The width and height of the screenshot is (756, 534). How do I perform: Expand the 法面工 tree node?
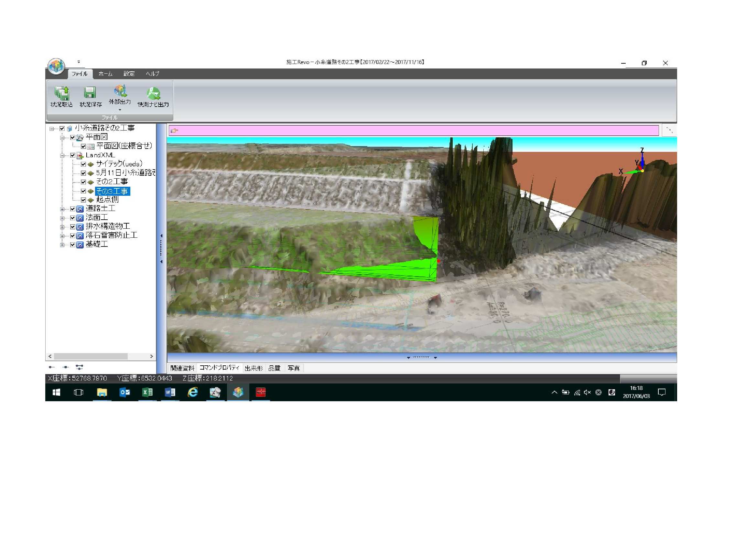click(x=62, y=218)
